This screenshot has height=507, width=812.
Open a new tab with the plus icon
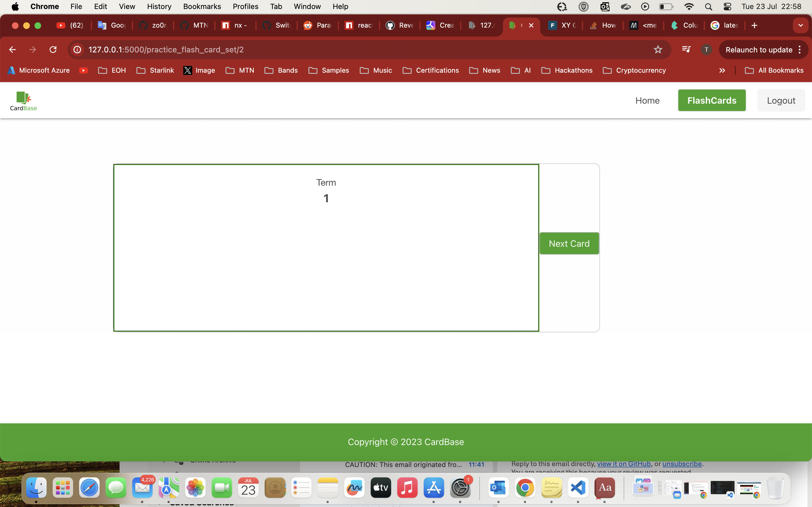click(754, 25)
